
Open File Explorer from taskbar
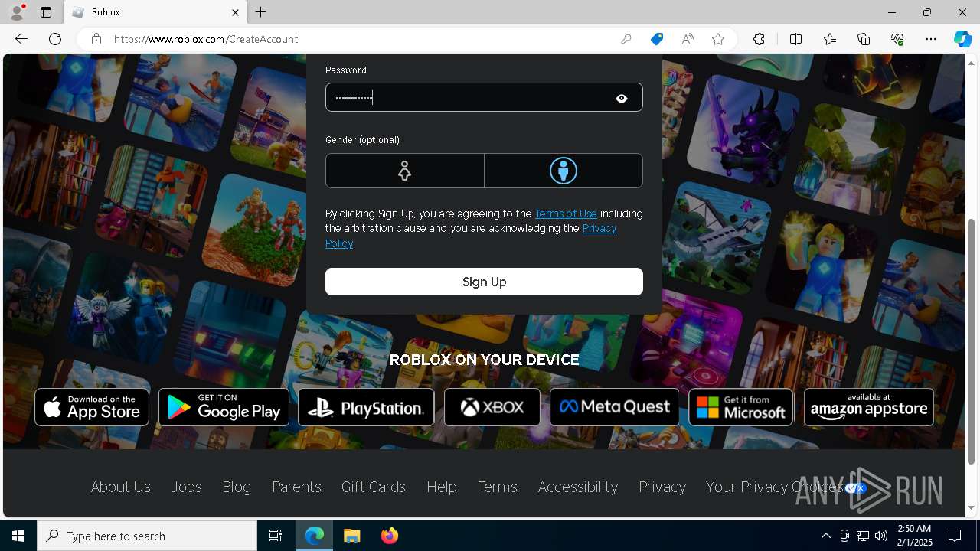(352, 536)
